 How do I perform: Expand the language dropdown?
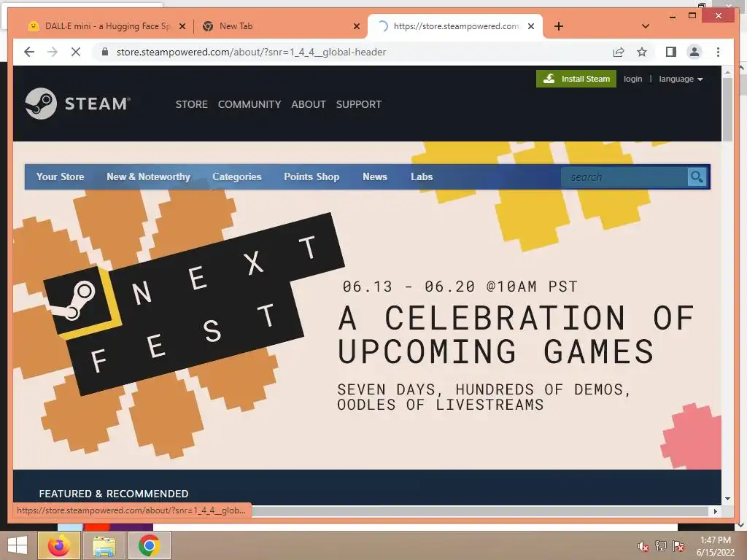[681, 79]
